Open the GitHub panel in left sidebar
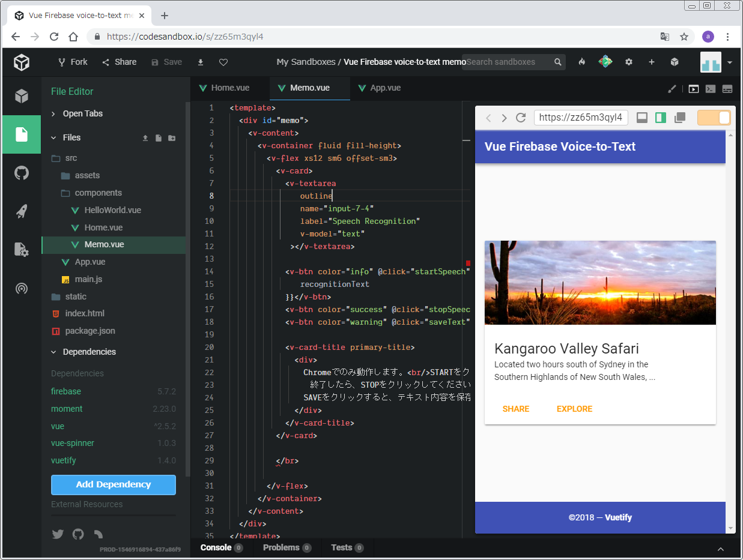 pyautogui.click(x=22, y=173)
